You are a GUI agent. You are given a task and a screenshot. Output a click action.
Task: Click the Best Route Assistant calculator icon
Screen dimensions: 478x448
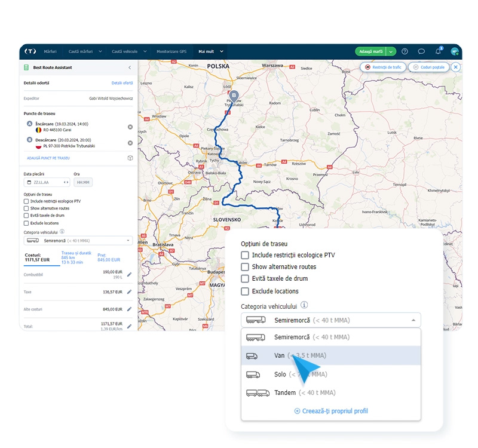pyautogui.click(x=26, y=67)
